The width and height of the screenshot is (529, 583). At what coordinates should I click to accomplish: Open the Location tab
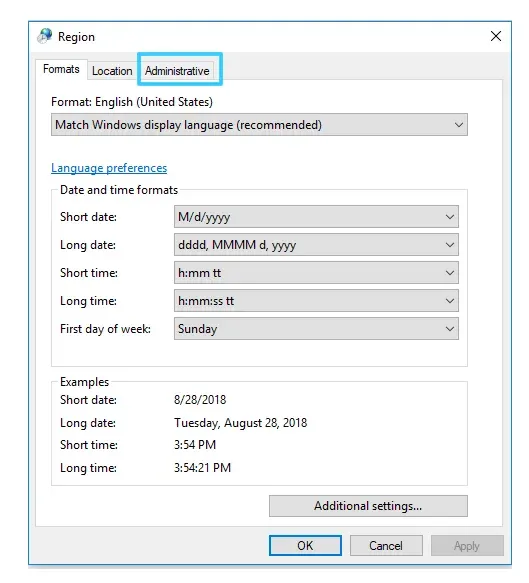tap(112, 71)
